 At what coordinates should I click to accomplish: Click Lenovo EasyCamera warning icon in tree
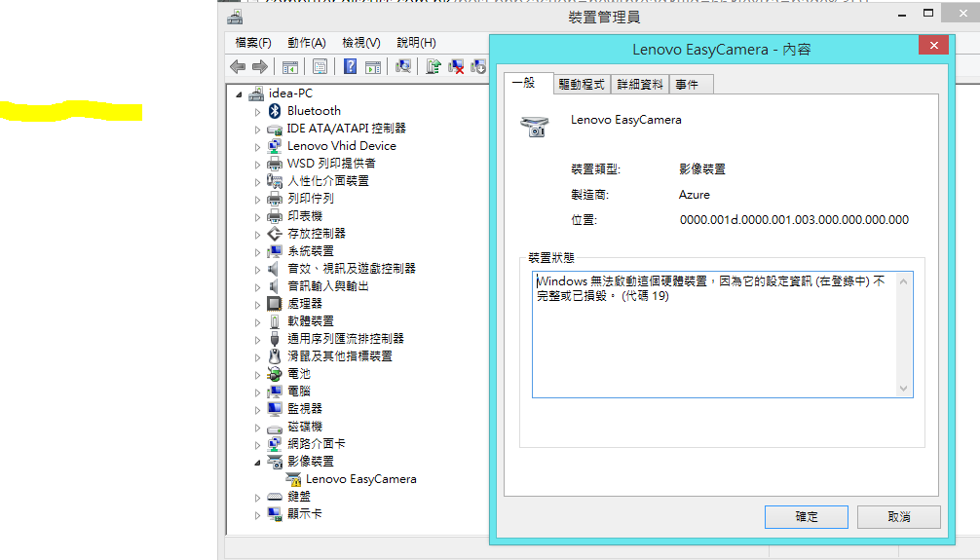(293, 479)
